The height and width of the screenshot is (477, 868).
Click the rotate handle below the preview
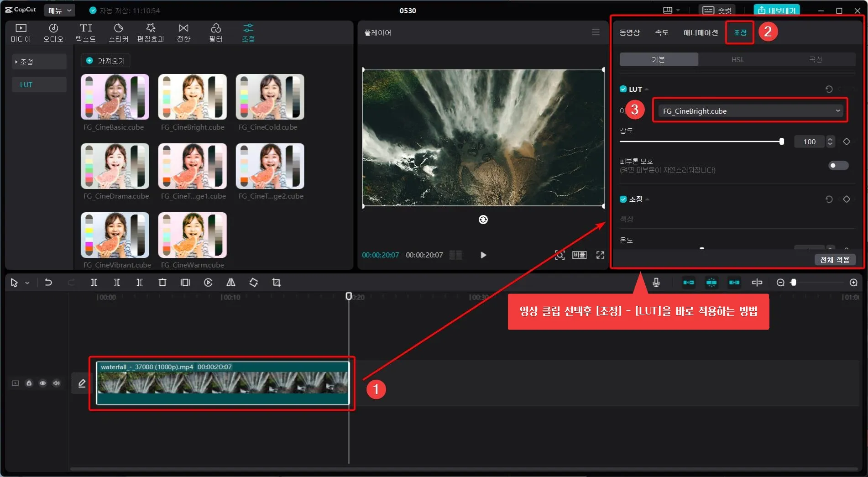483,220
